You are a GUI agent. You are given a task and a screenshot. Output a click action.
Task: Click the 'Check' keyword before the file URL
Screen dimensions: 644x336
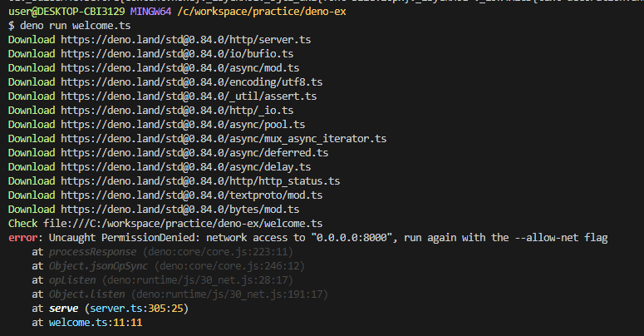(x=23, y=224)
